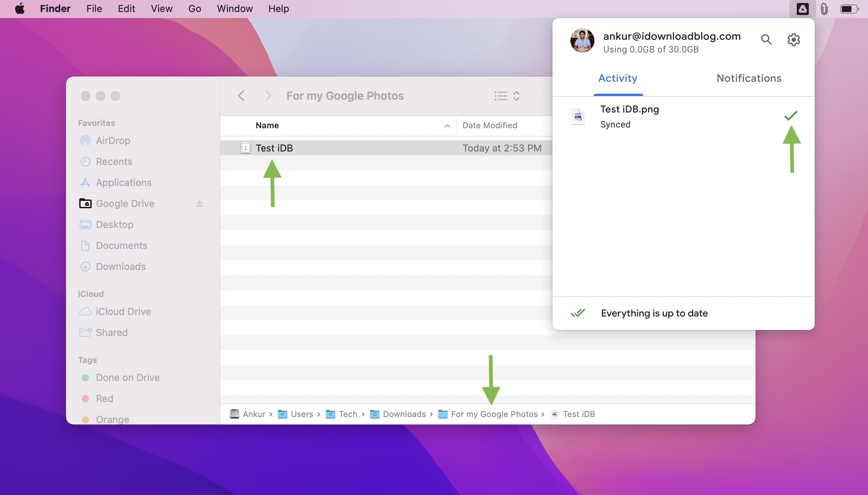
Task: Open the view options list dropdown
Action: [507, 96]
